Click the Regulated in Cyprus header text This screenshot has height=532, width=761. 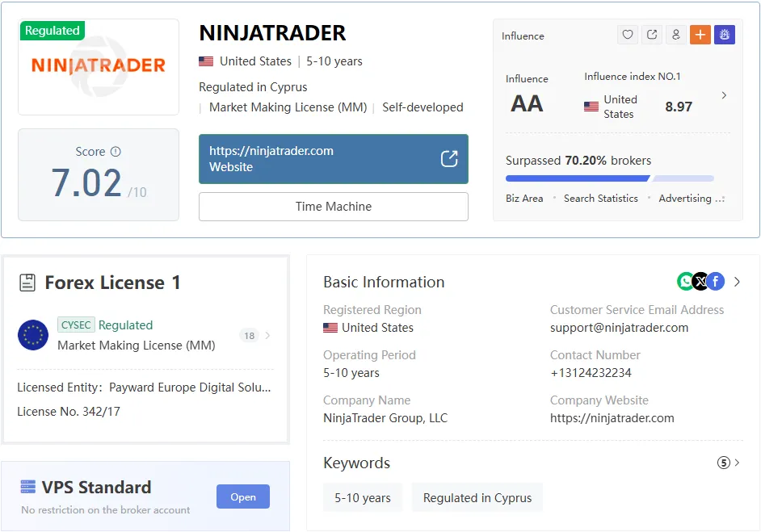(x=253, y=87)
